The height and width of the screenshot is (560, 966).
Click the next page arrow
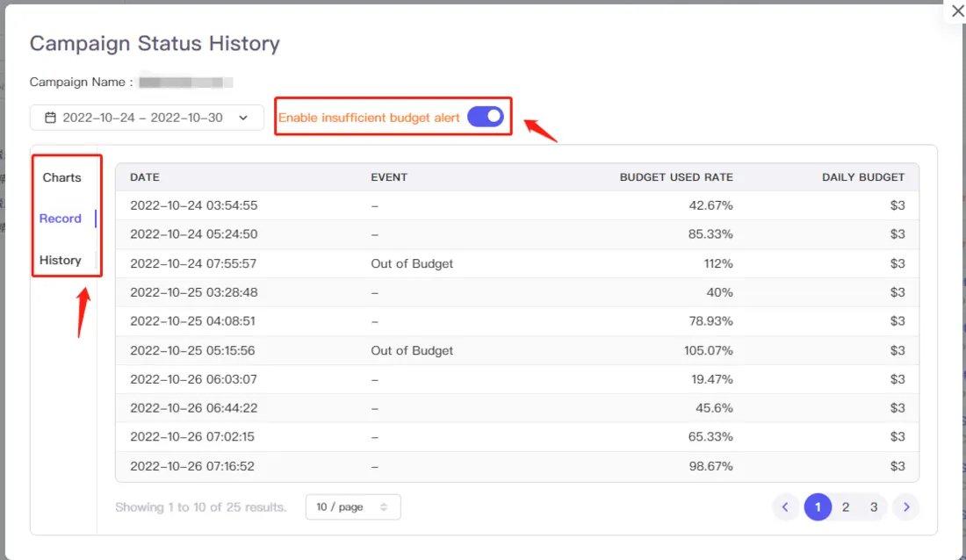tap(905, 506)
